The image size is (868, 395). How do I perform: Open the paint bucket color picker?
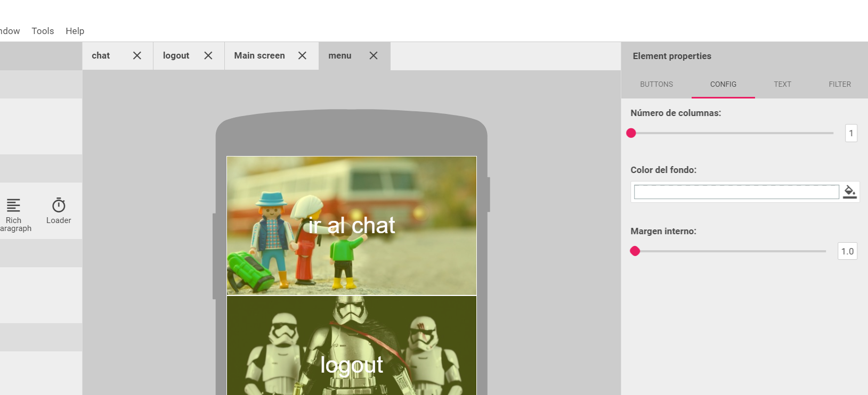[x=850, y=192]
